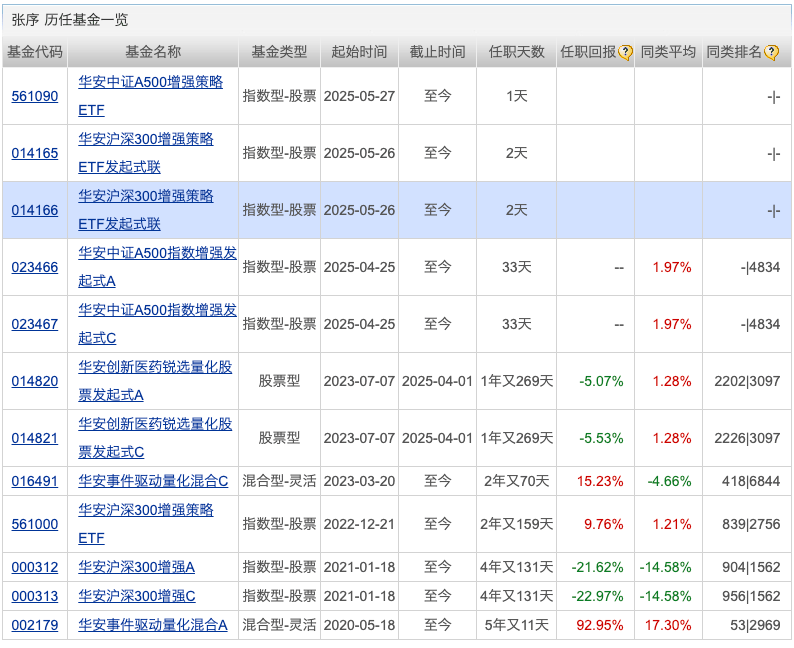Click ranking 2226|3097
This screenshot has height=648, width=794.
click(x=747, y=438)
